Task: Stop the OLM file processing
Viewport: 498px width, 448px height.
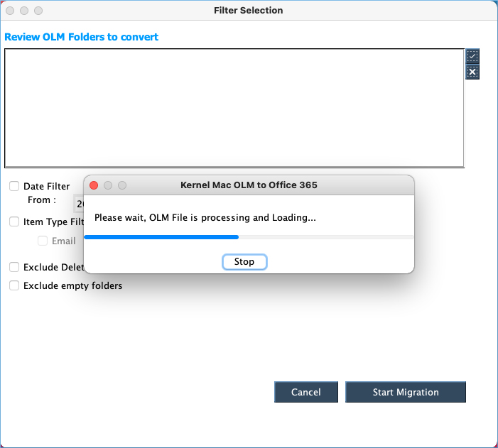Action: (244, 262)
